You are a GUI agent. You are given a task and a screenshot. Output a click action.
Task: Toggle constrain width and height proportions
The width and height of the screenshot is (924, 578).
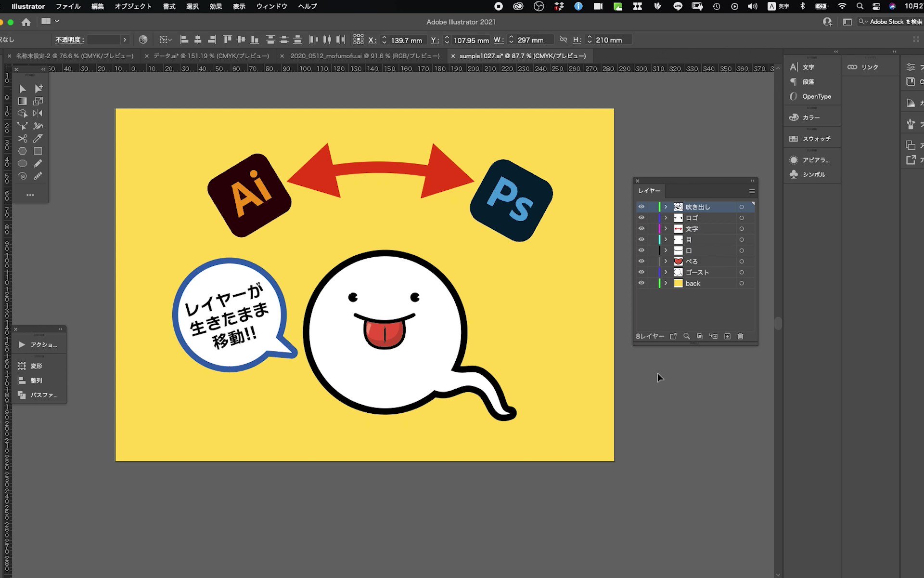564,40
